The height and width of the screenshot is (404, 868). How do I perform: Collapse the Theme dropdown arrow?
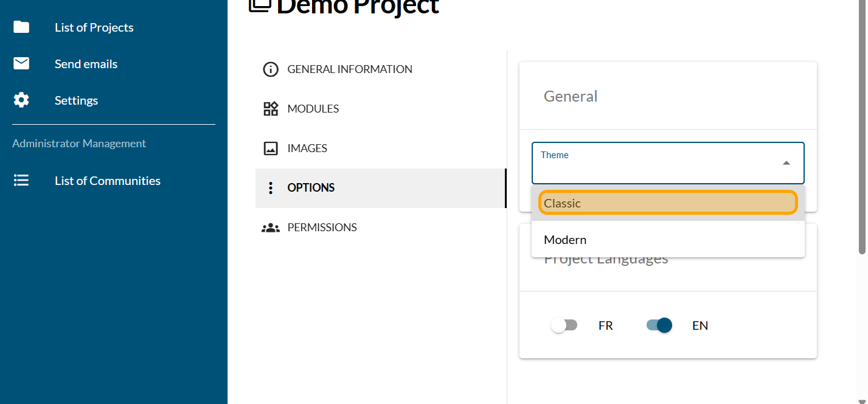point(786,163)
